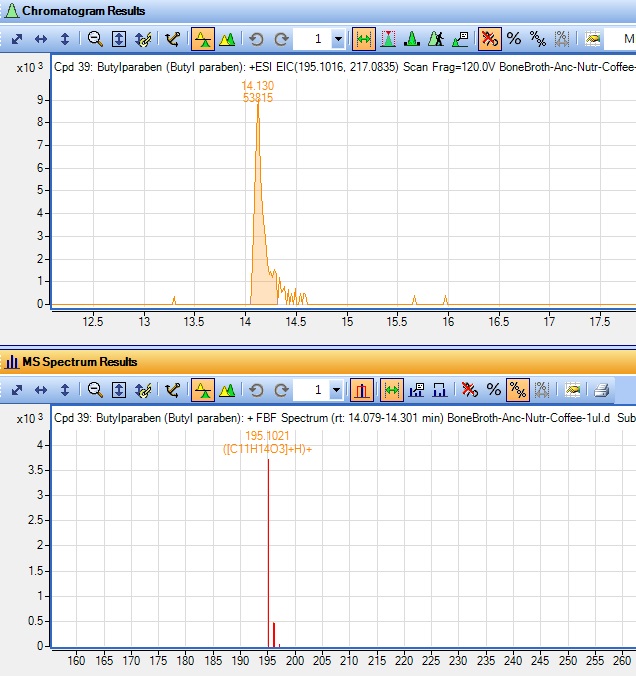This screenshot has width=636, height=676.
Task: Click the pane number field in Chromatogram toolbar
Action: click(314, 39)
